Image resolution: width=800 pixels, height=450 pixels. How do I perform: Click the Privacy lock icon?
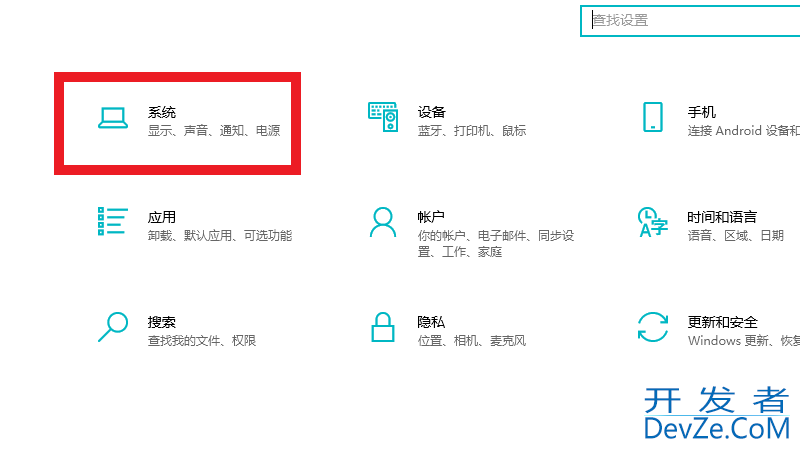coord(383,327)
